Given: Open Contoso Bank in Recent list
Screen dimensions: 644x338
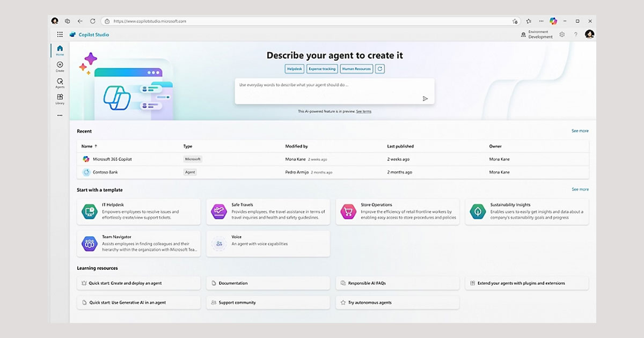Looking at the screenshot, I should [x=105, y=172].
